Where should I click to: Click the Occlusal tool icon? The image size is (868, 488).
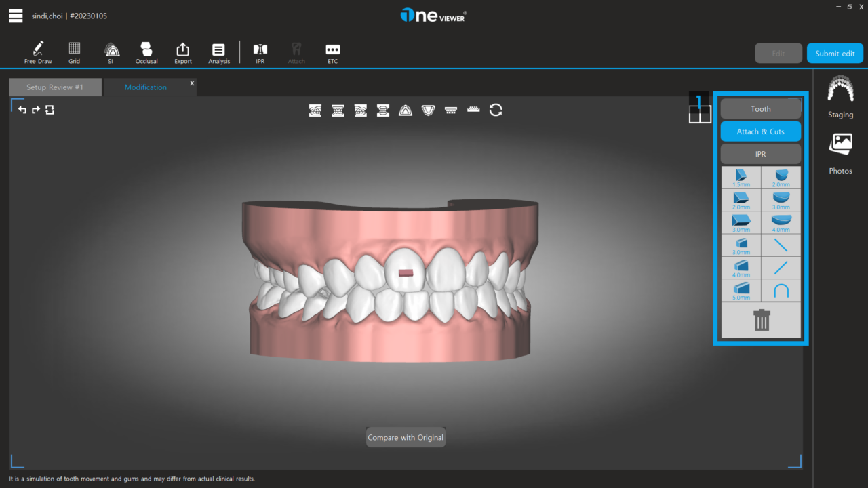click(x=146, y=51)
